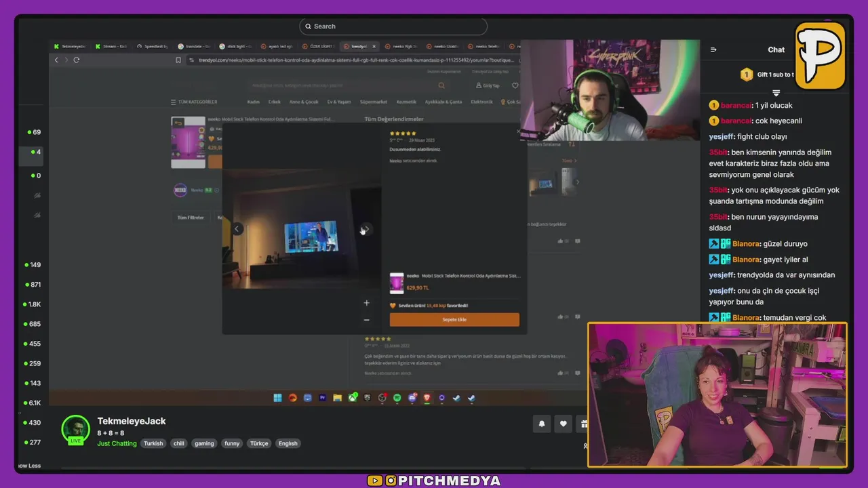Click the gift subs icon

583,424
